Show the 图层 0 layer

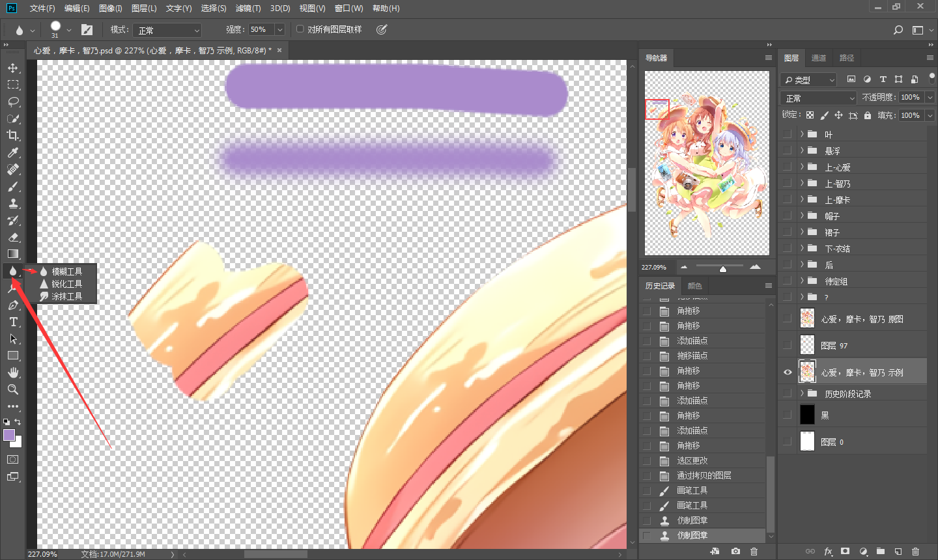[788, 441]
